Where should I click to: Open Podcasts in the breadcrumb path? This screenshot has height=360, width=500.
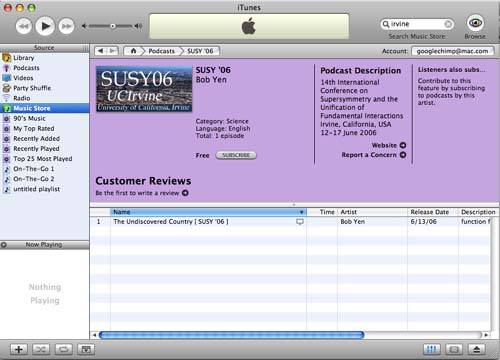point(162,51)
